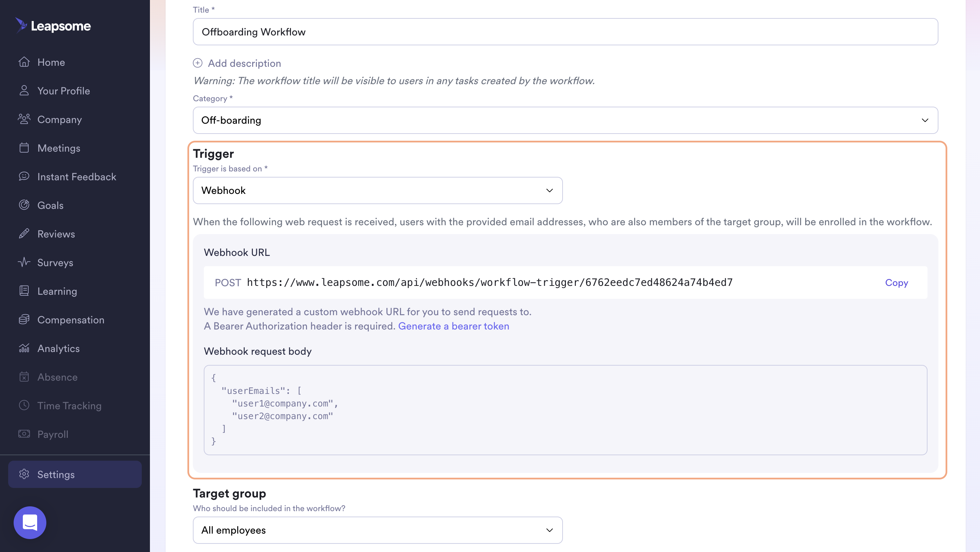The height and width of the screenshot is (552, 980).
Task: Click the Settings gear icon
Action: coord(24,474)
